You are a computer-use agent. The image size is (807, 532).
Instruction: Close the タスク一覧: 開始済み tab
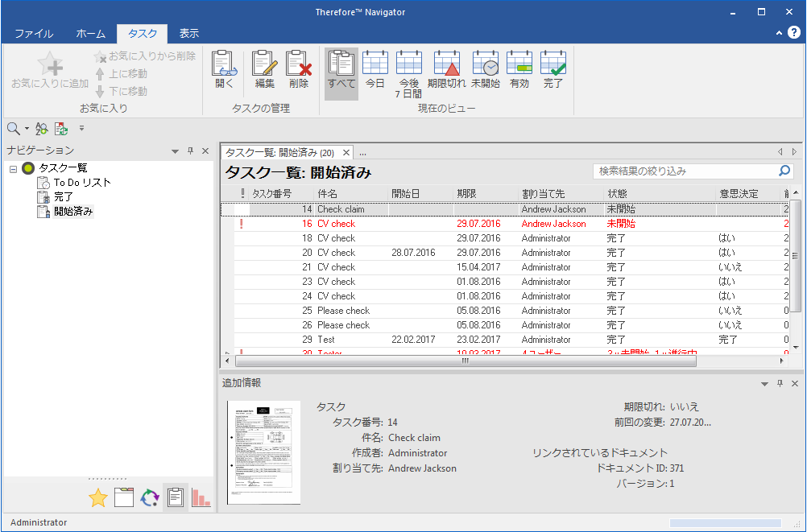[x=346, y=153]
